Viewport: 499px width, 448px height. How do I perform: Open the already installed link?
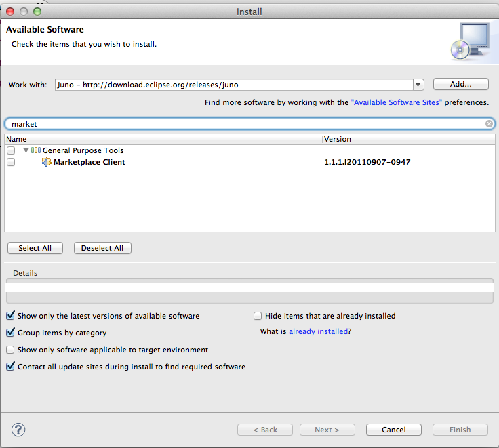(x=318, y=331)
